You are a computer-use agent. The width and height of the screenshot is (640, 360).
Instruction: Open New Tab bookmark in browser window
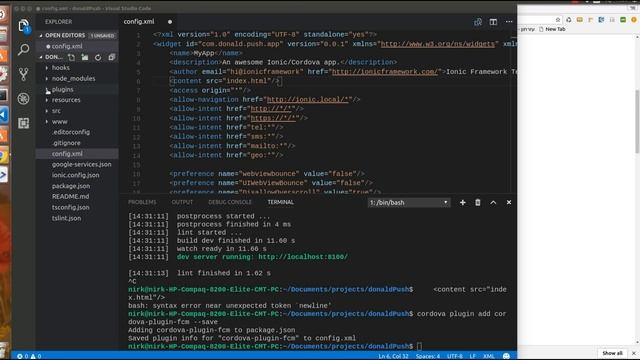(x=552, y=29)
